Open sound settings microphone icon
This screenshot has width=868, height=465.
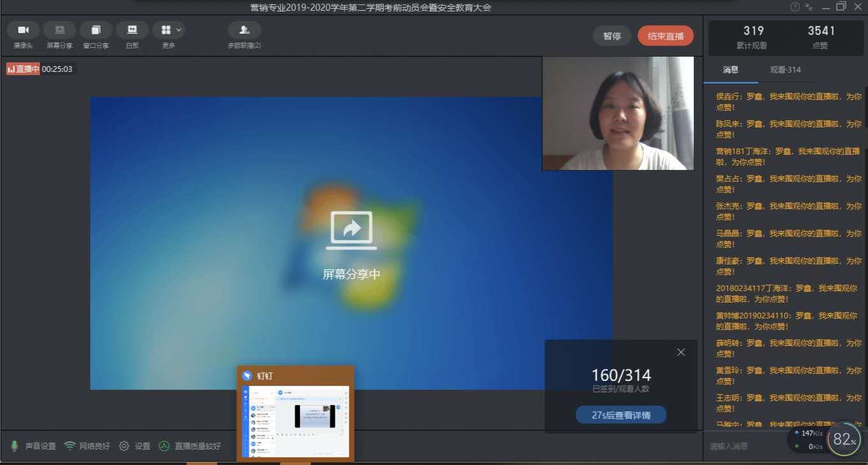pos(15,446)
